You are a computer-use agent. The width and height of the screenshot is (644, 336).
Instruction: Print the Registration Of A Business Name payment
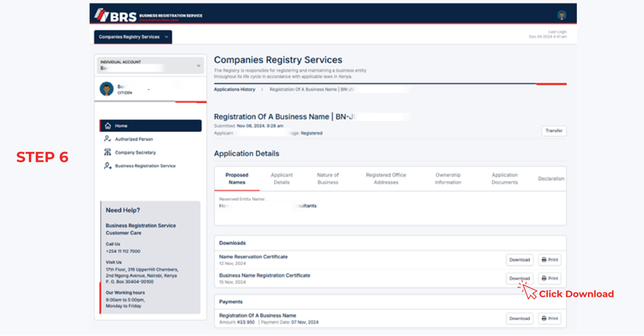550,318
